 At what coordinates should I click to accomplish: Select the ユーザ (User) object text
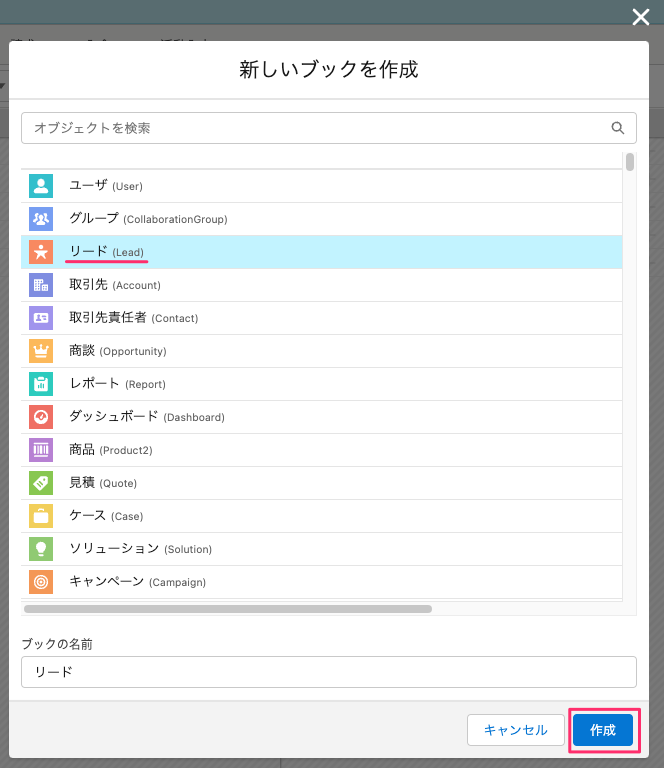pyautogui.click(x=106, y=186)
